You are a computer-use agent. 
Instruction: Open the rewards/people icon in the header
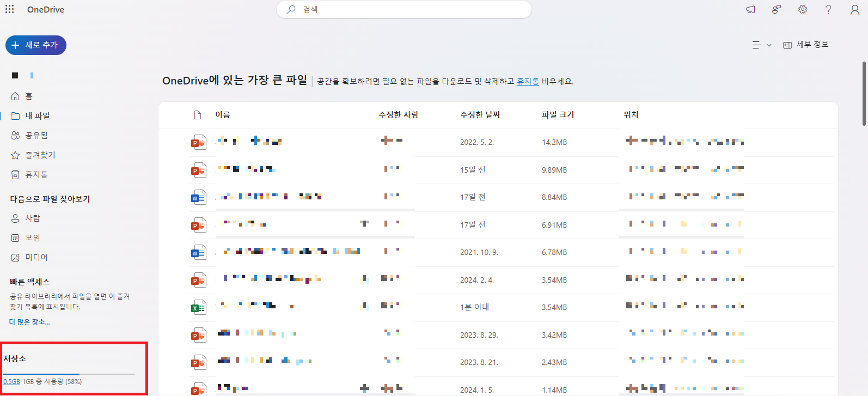[x=777, y=9]
